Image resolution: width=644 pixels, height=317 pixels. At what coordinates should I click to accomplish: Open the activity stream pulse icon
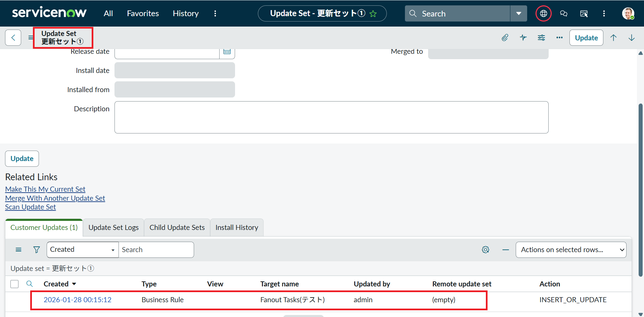(x=523, y=38)
